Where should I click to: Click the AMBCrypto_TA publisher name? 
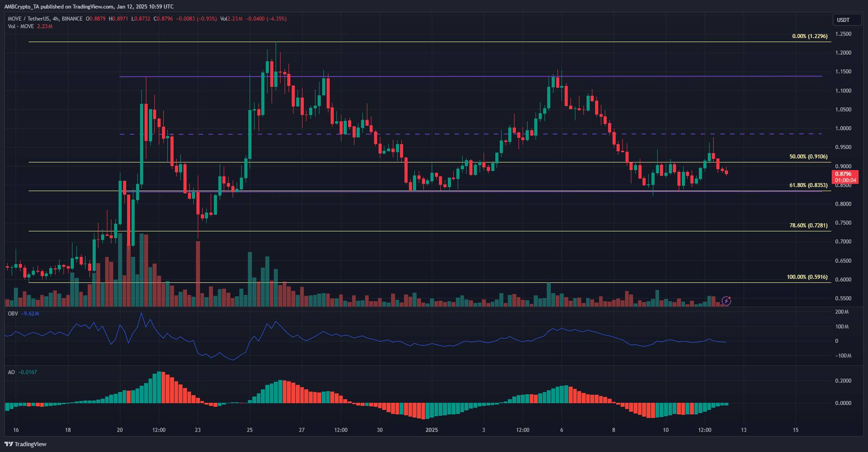22,6
